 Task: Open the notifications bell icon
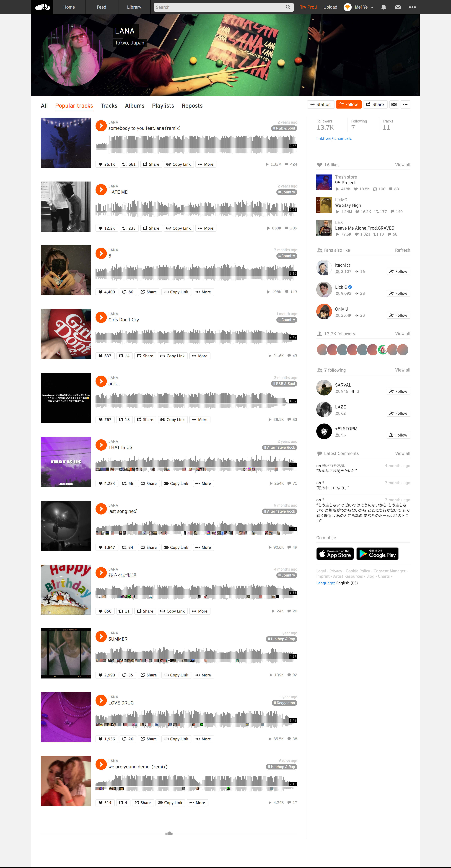click(x=383, y=7)
